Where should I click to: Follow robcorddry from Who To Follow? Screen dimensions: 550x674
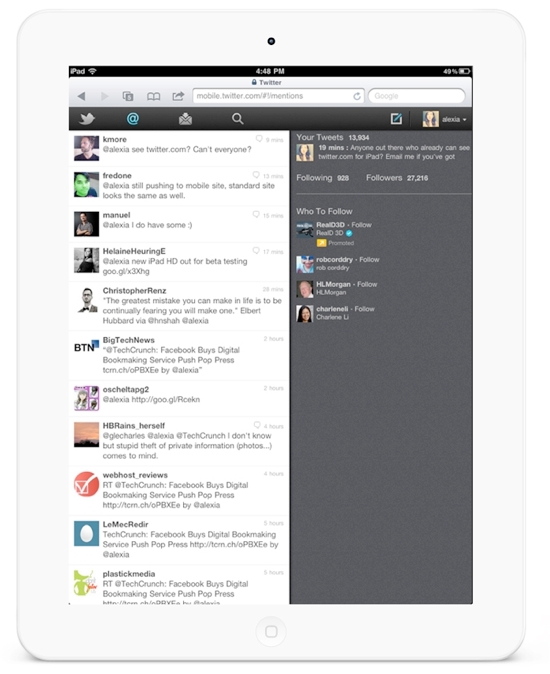pyautogui.click(x=369, y=260)
